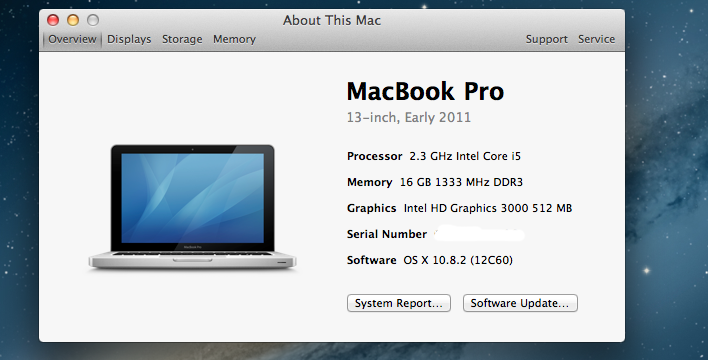Click the 'OS X 10.8.2 (12C60)' version text
The height and width of the screenshot is (360, 708).
[x=458, y=260]
